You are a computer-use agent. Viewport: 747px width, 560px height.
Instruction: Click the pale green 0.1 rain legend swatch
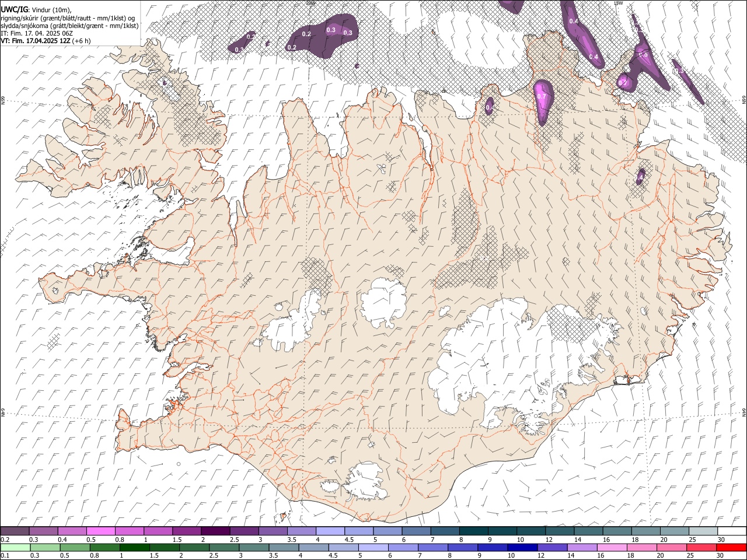[16, 547]
